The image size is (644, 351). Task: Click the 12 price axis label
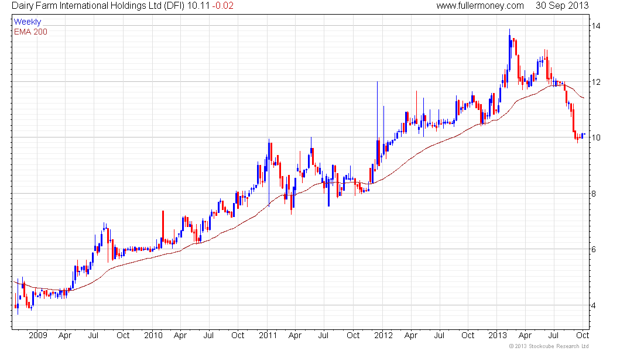pos(595,82)
